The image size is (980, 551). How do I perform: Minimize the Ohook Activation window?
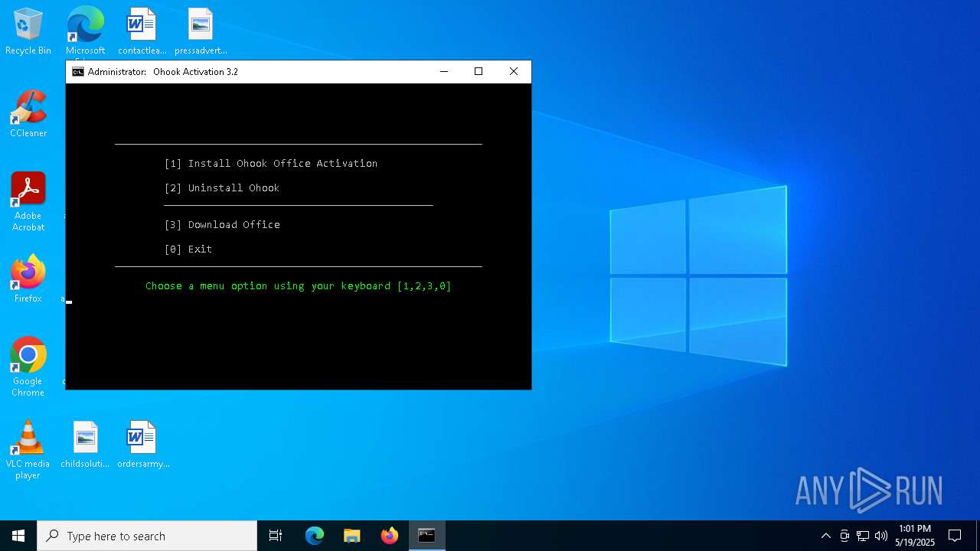pos(443,71)
